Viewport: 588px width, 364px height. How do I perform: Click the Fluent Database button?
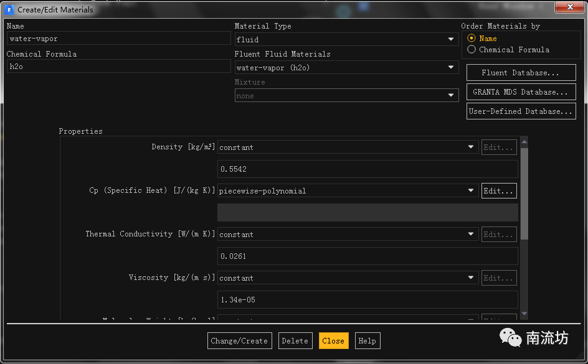coord(521,73)
